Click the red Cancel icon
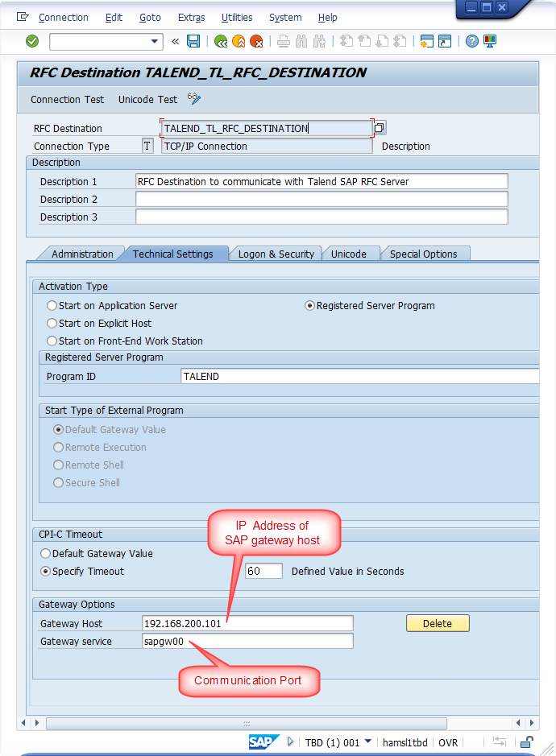 (x=257, y=42)
